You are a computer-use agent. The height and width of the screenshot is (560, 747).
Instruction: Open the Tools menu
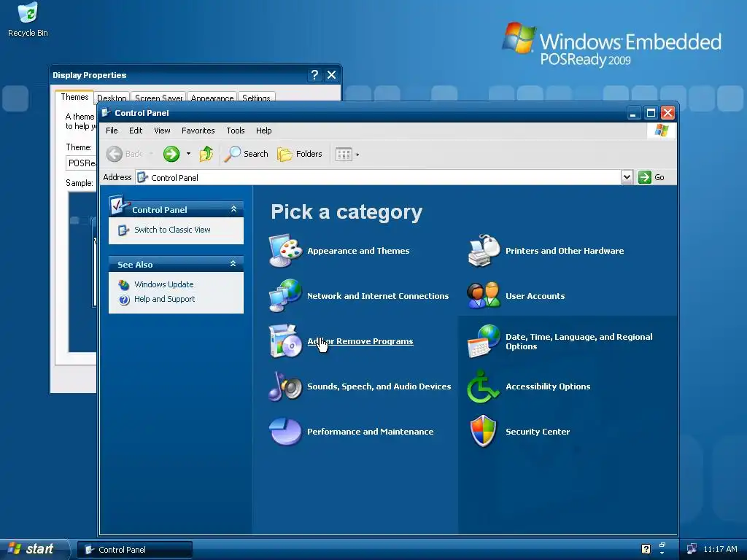coord(236,131)
